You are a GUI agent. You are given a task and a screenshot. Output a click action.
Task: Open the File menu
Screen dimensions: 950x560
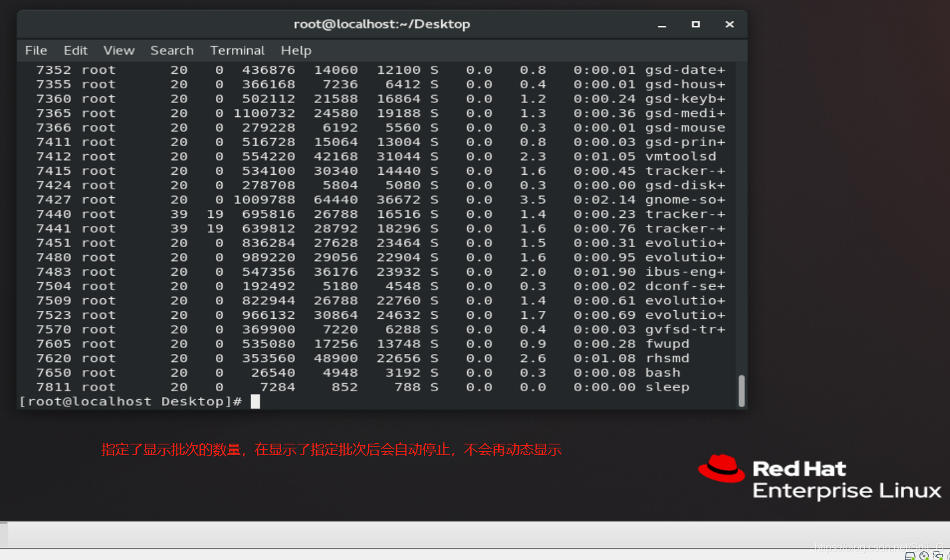[x=36, y=50]
